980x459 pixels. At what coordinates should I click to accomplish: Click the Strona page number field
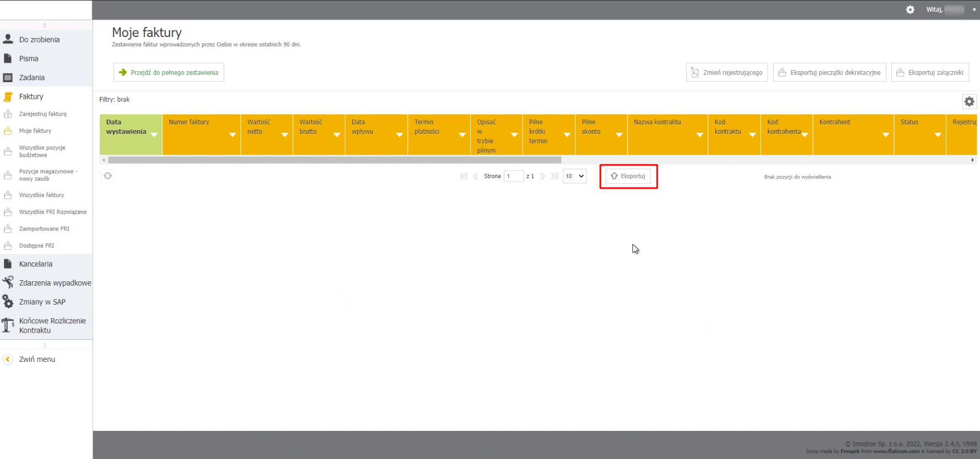[x=514, y=176]
